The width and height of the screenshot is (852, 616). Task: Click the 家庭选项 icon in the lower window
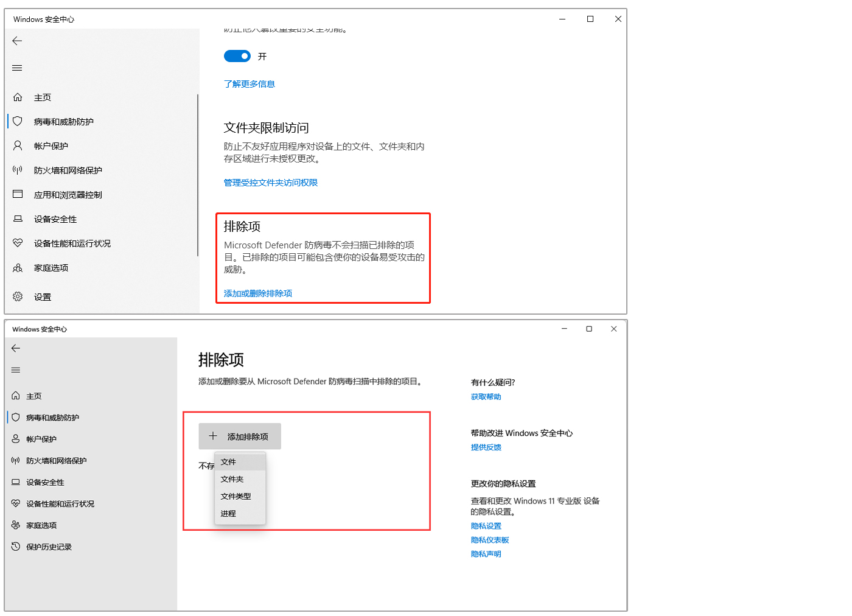(x=16, y=525)
